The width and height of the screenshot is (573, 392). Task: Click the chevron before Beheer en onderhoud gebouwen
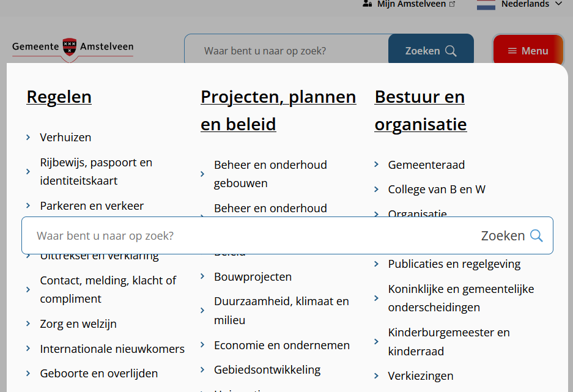tap(202, 174)
